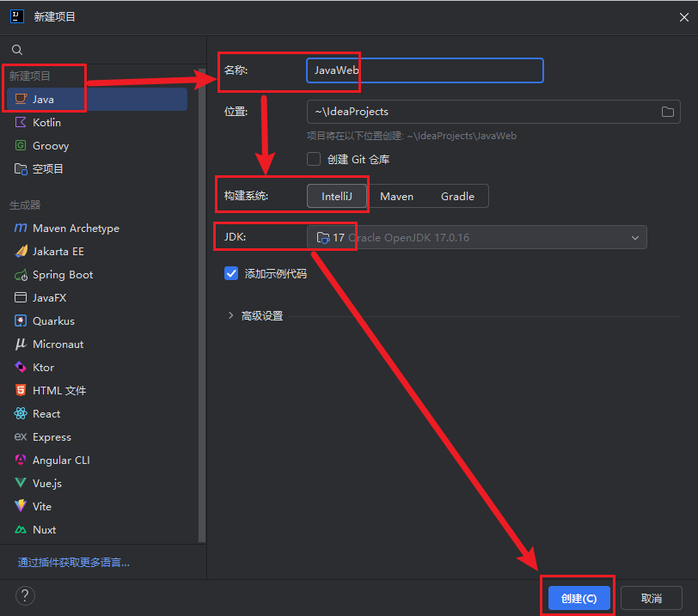Open help with the question mark icon
Viewport: 698px width, 616px height.
click(25, 595)
